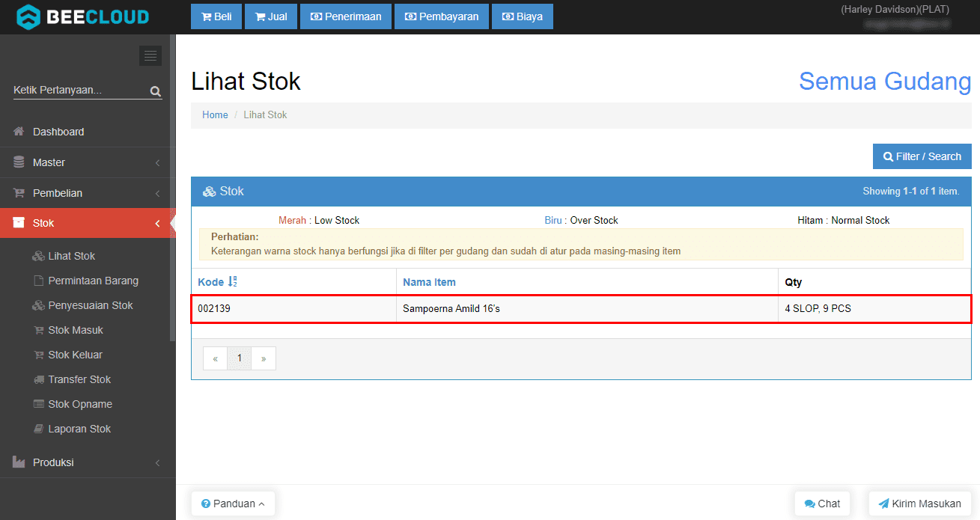Select pagination page 1
Screen dimensions: 980x520
pos(240,358)
